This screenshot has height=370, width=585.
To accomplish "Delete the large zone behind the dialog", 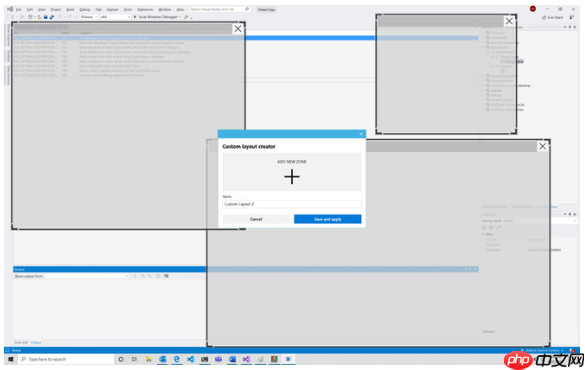I will point(542,146).
